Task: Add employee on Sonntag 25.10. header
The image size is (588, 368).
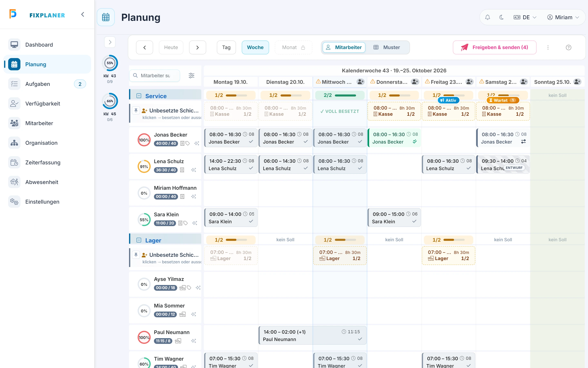Action: coord(577,82)
